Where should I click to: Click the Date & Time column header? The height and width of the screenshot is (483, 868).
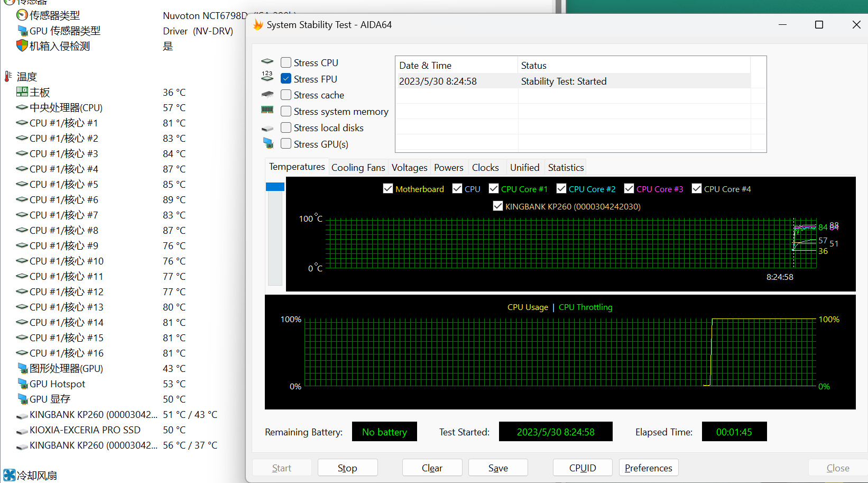click(x=457, y=65)
